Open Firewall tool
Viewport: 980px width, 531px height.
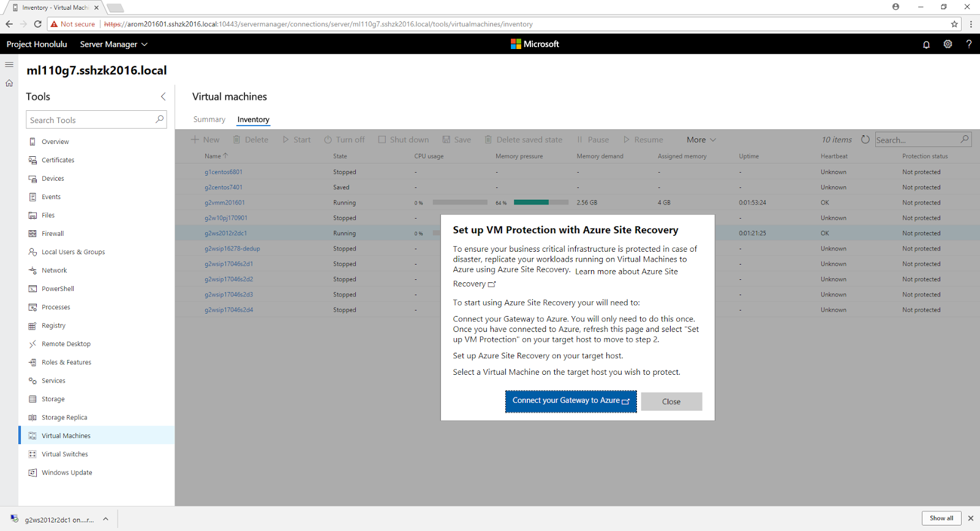tap(53, 233)
